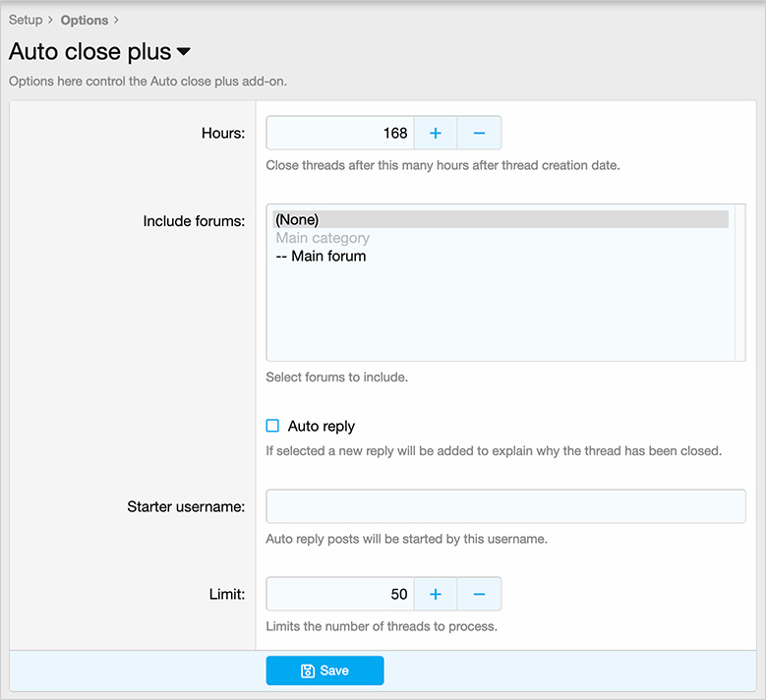Click the Auto reply label text
This screenshot has height=700, width=766.
(321, 426)
